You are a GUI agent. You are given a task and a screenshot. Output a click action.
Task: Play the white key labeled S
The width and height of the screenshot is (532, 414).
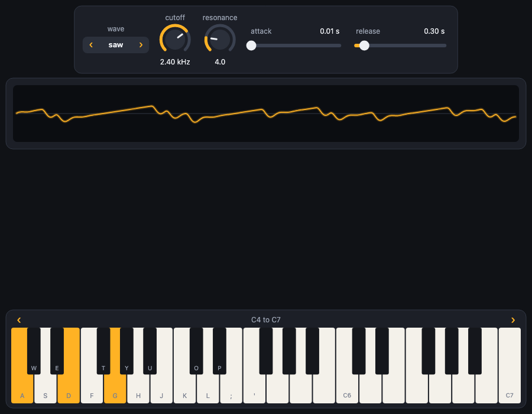coord(46,390)
